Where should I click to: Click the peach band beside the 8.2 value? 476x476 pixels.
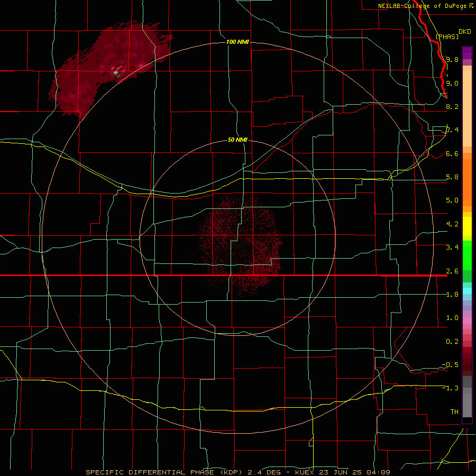click(x=467, y=108)
